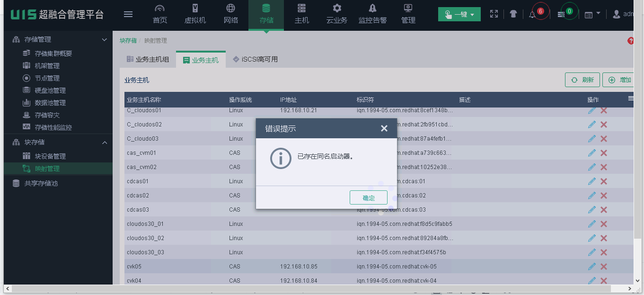Delete the cvk05 host row
Viewport: 644px width, 295px height.
[x=604, y=267]
